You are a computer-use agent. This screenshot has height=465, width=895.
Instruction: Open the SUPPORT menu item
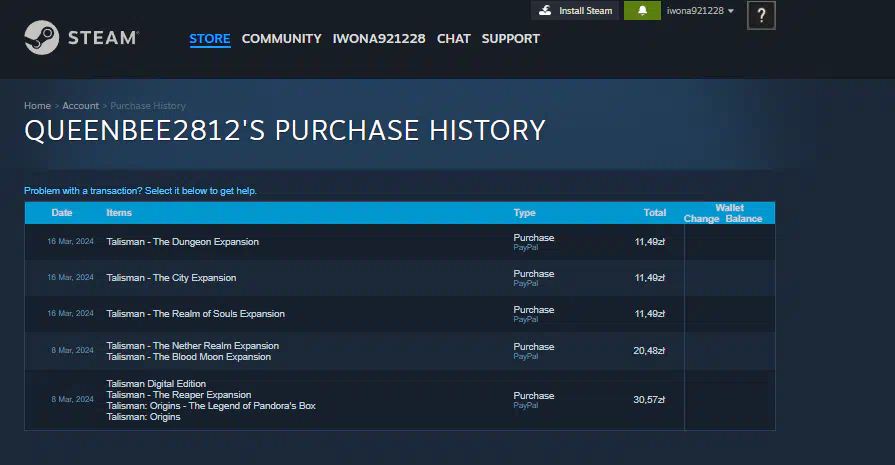(x=510, y=39)
